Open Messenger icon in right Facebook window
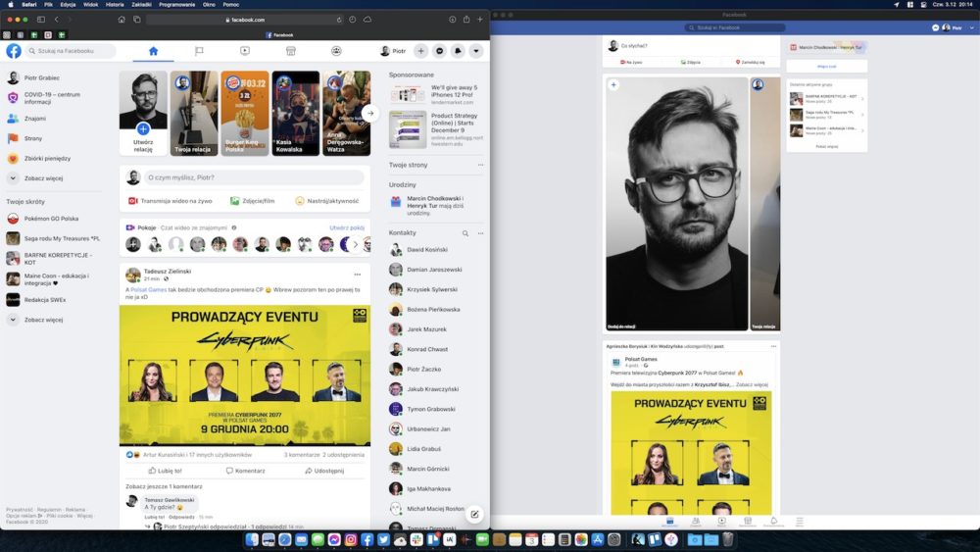Viewport: 980px width, 552px height. tap(935, 27)
